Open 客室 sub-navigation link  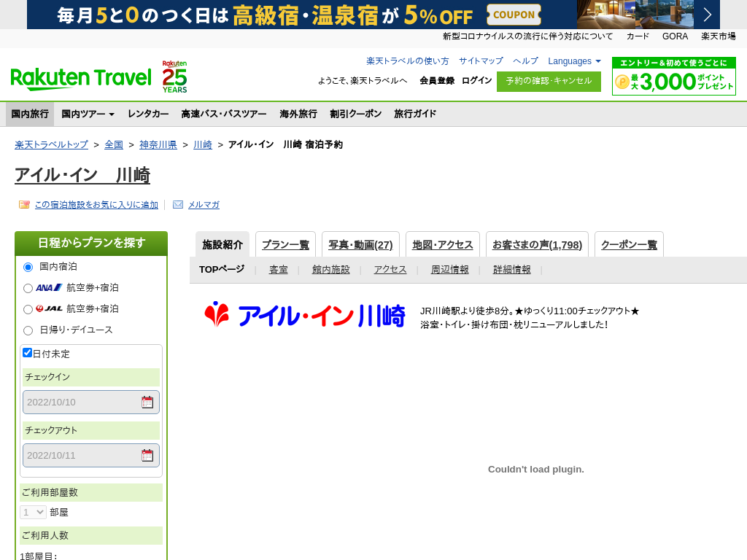coord(278,270)
